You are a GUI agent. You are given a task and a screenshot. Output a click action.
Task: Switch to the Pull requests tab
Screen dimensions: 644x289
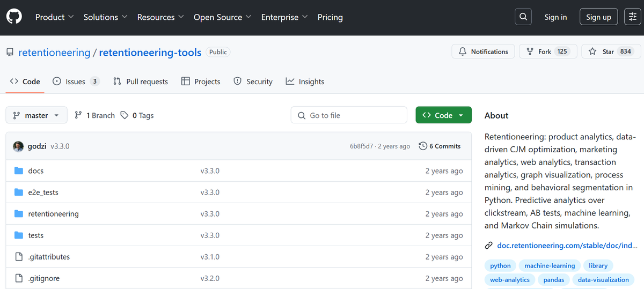[141, 81]
